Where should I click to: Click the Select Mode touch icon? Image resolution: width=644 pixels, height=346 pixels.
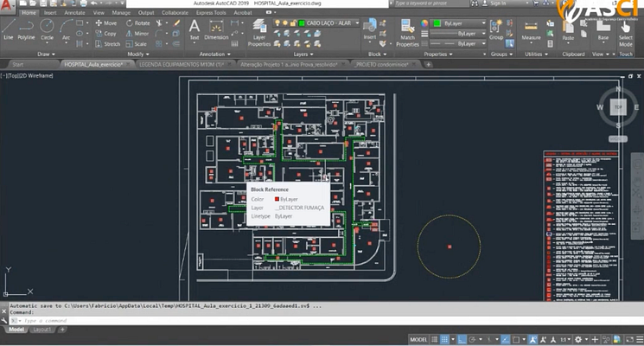point(626,33)
